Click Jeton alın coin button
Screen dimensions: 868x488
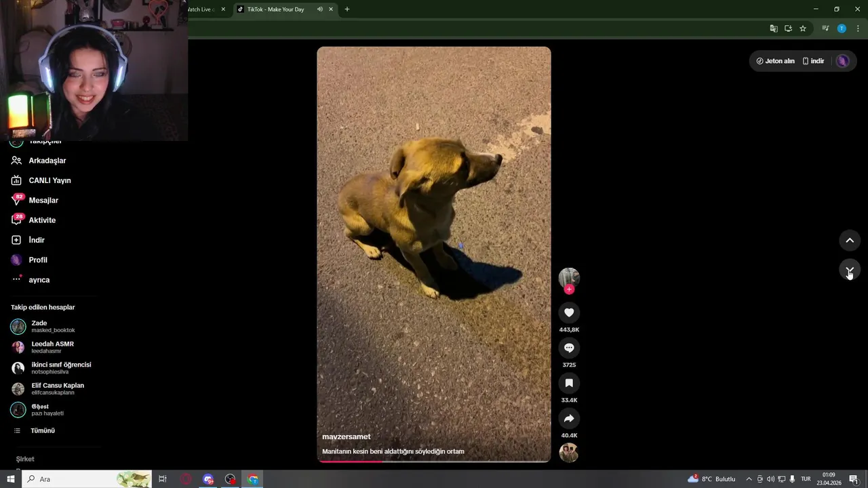(775, 61)
